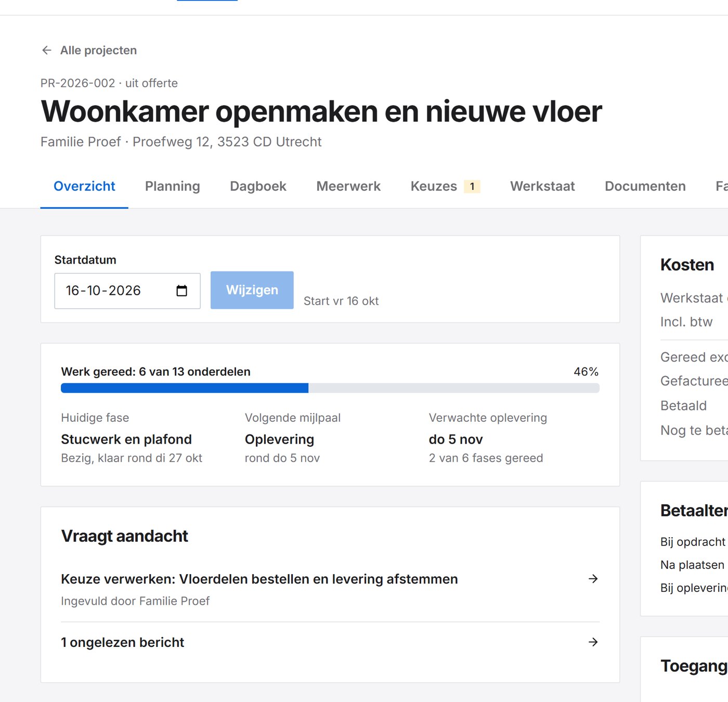
Task: Click the Startdatum date field 16-10-2026
Action: tap(127, 291)
